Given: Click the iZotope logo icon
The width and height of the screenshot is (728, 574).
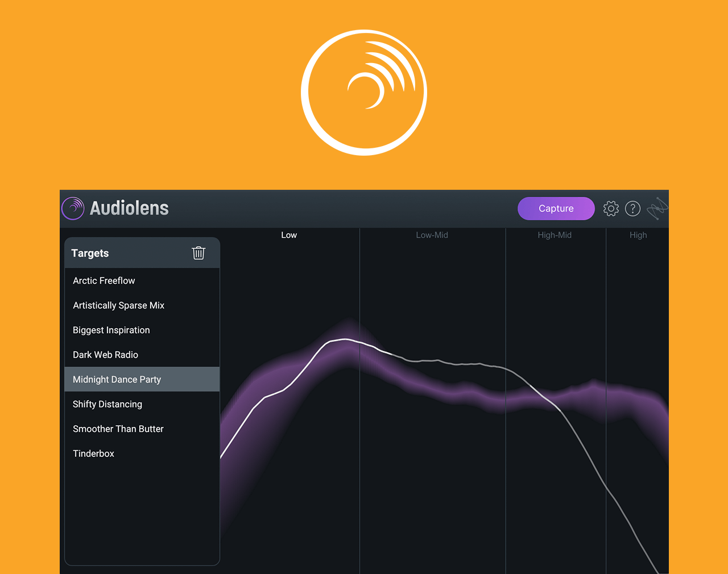Looking at the screenshot, I should coord(657,209).
